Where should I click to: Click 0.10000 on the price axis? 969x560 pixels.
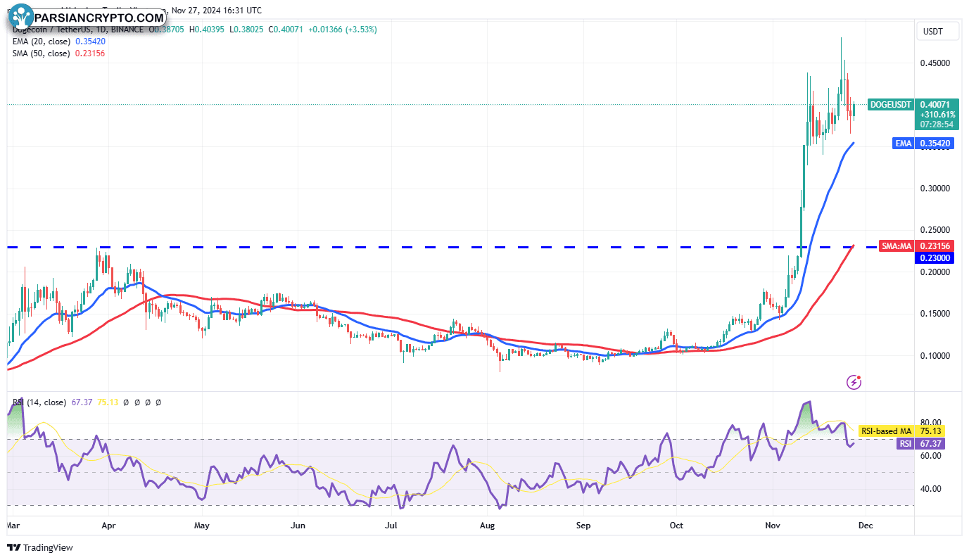(x=935, y=356)
